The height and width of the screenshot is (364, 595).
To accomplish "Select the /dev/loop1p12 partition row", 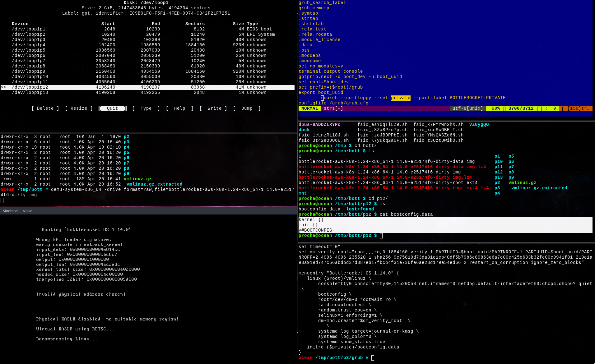I will [124, 87].
